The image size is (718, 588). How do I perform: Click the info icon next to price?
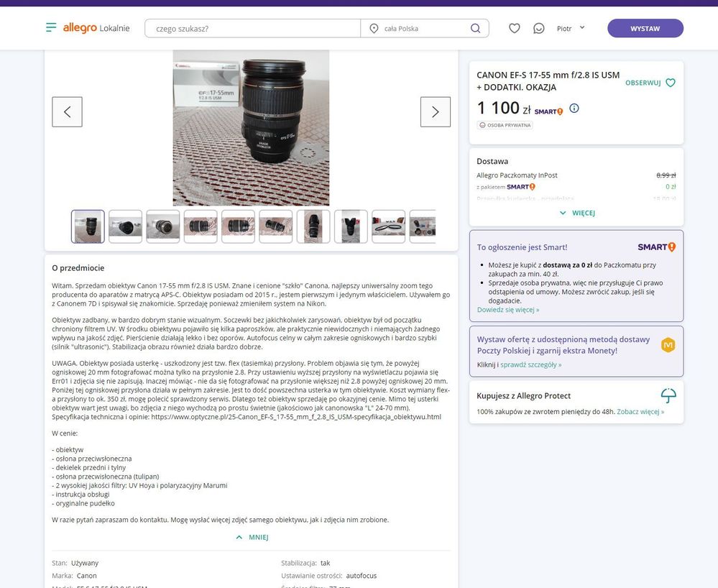pos(574,109)
